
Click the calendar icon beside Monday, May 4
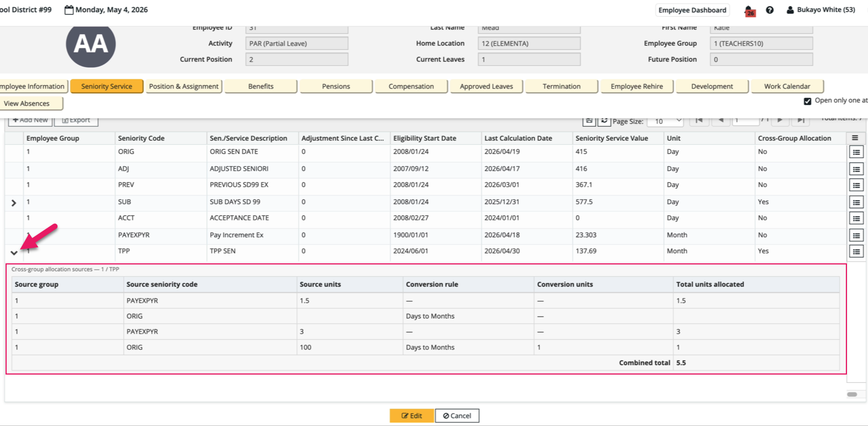(x=69, y=10)
